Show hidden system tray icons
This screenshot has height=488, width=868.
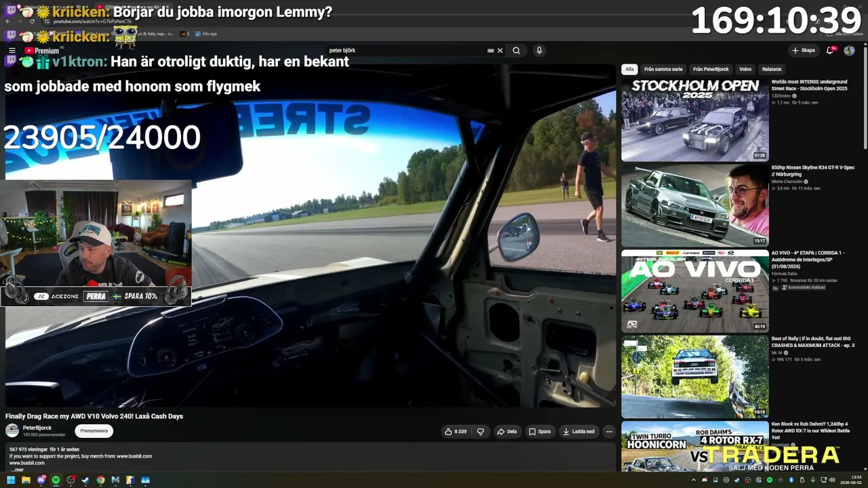click(x=693, y=481)
